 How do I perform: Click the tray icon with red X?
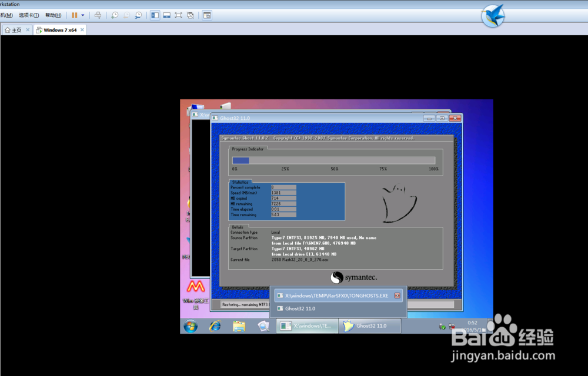452,327
